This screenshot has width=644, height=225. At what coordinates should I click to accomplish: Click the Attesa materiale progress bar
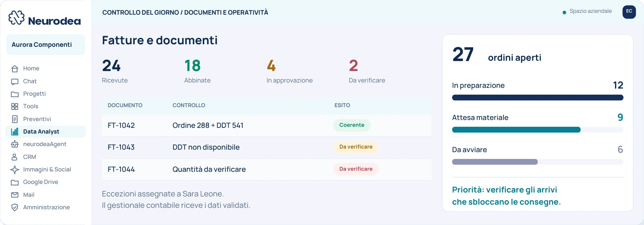(x=537, y=130)
